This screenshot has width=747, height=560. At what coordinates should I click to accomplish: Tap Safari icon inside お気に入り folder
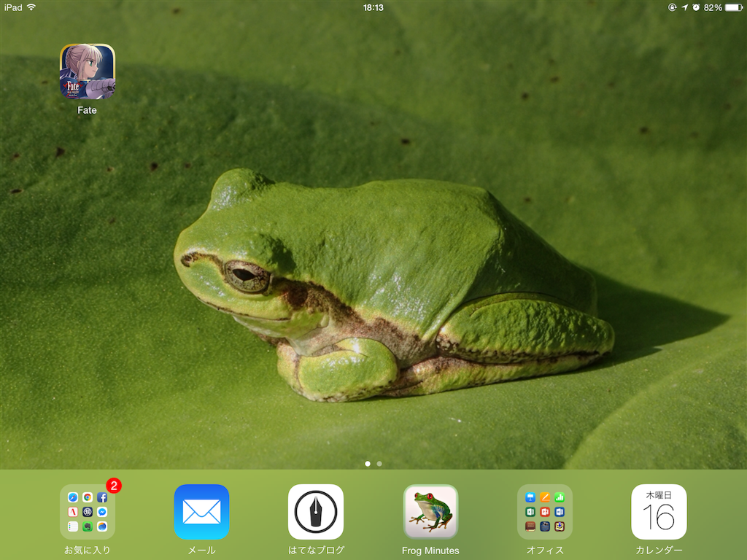click(x=72, y=497)
